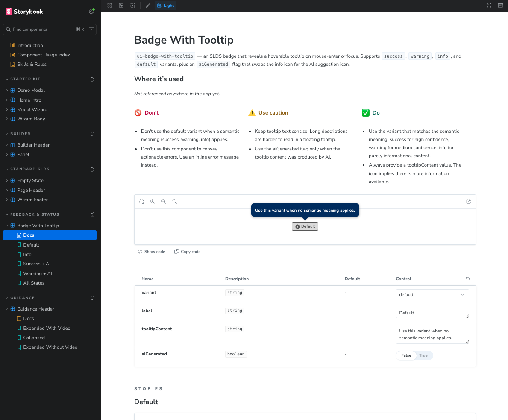Expand Wizard Body component

point(31,119)
